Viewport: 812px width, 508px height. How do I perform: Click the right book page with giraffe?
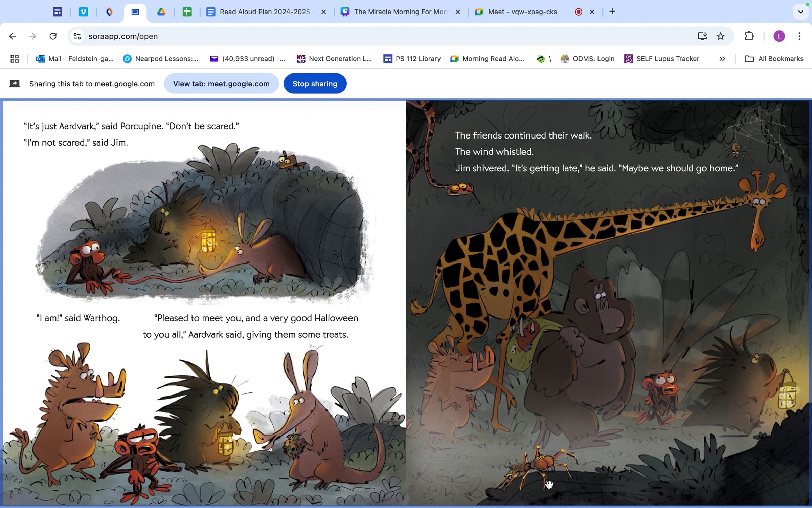tap(608, 303)
